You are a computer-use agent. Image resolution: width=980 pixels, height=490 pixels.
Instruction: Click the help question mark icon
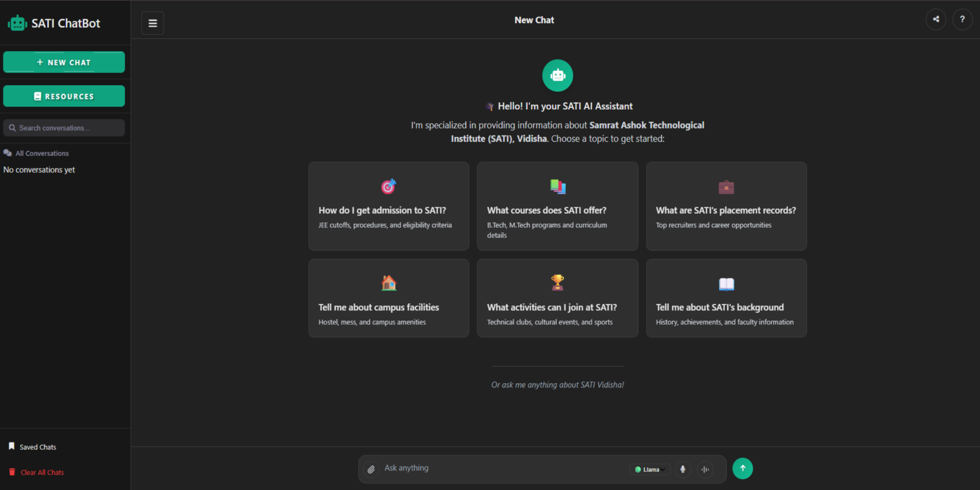963,19
